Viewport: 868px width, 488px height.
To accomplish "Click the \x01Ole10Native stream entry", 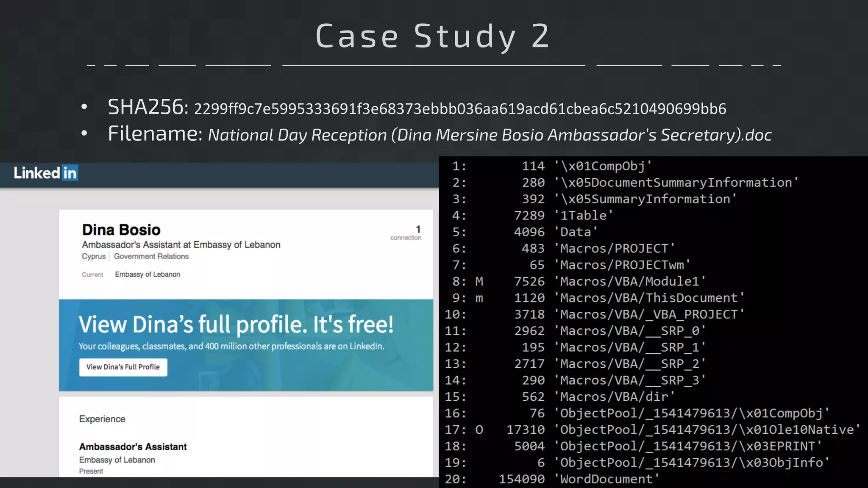I will click(710, 430).
